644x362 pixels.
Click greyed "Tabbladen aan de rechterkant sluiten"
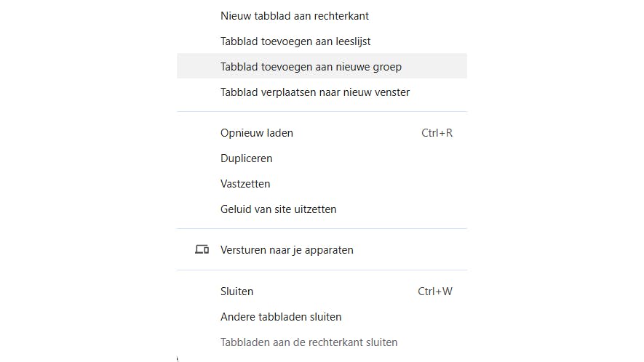[309, 342]
